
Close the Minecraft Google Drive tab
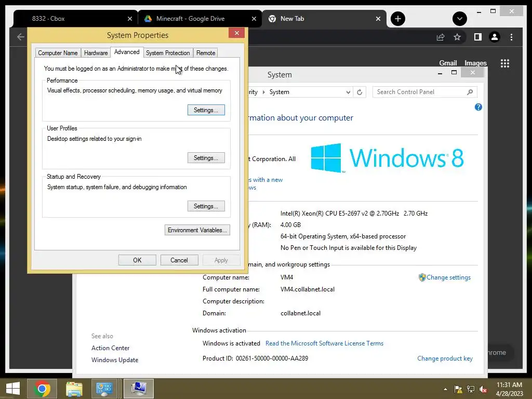point(254,19)
